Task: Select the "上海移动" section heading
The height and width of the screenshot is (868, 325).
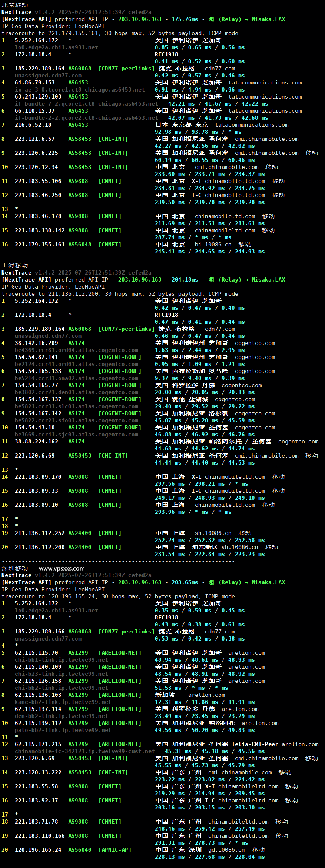Action: (15, 266)
